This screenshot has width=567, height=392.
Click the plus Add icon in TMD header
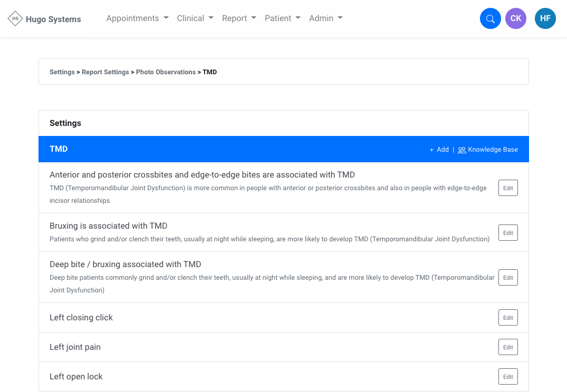click(431, 150)
